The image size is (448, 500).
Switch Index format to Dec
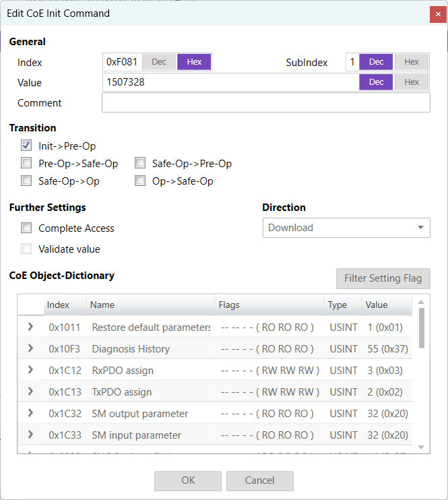point(159,62)
